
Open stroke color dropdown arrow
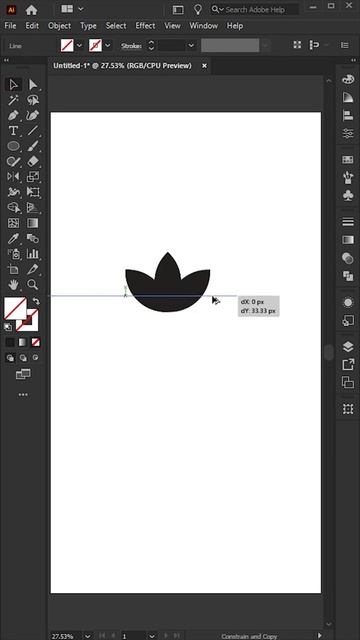pos(107,45)
